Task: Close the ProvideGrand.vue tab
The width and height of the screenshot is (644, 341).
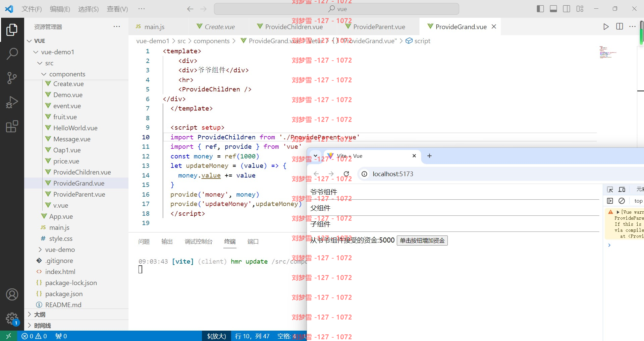Action: coord(494,27)
